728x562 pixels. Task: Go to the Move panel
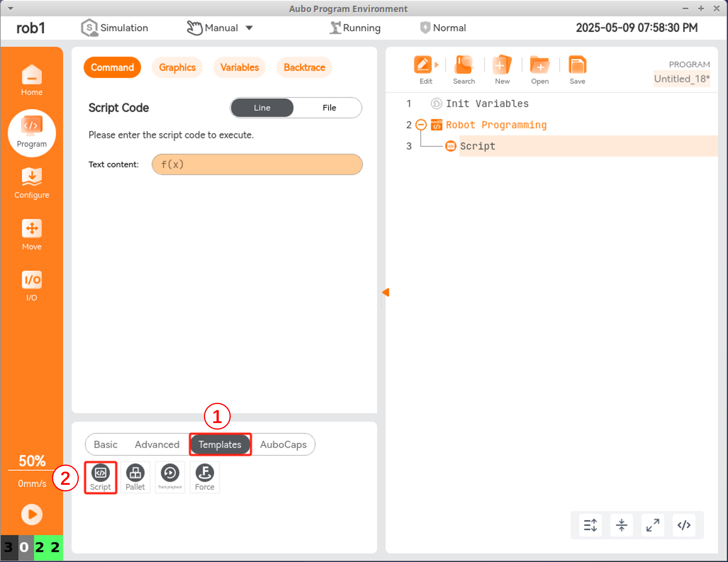click(32, 235)
